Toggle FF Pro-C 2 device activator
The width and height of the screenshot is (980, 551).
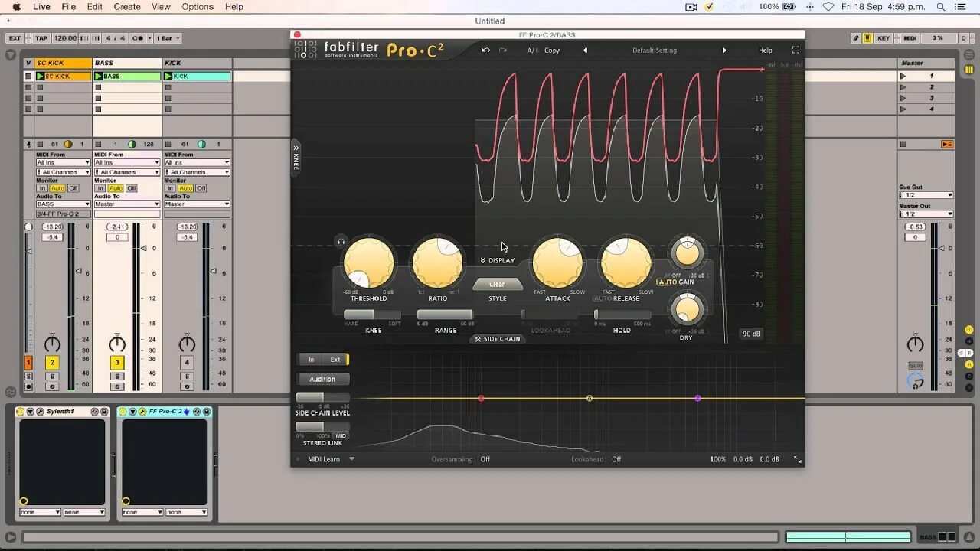coord(123,412)
